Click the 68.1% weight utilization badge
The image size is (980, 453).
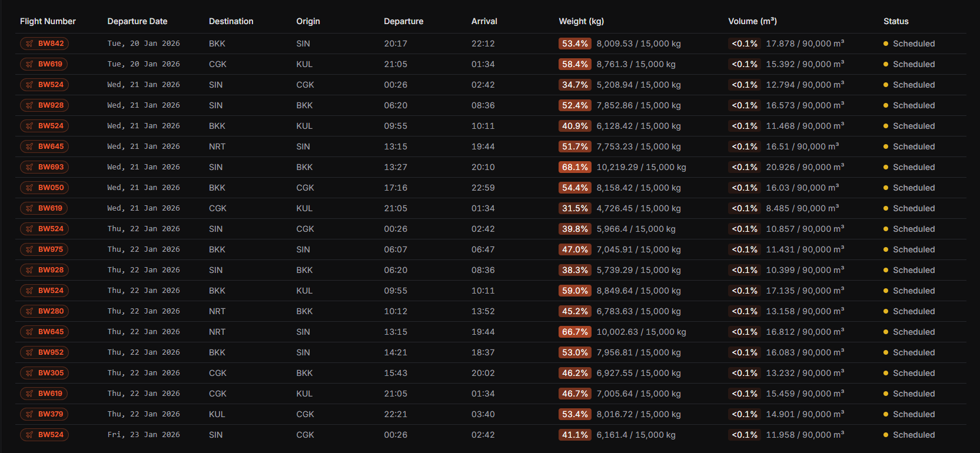[x=574, y=167]
